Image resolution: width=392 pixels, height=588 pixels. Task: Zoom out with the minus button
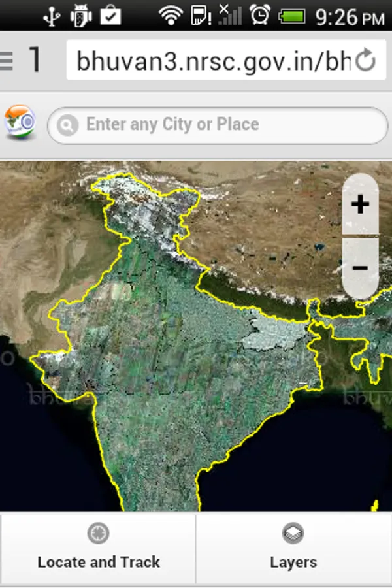(x=360, y=267)
